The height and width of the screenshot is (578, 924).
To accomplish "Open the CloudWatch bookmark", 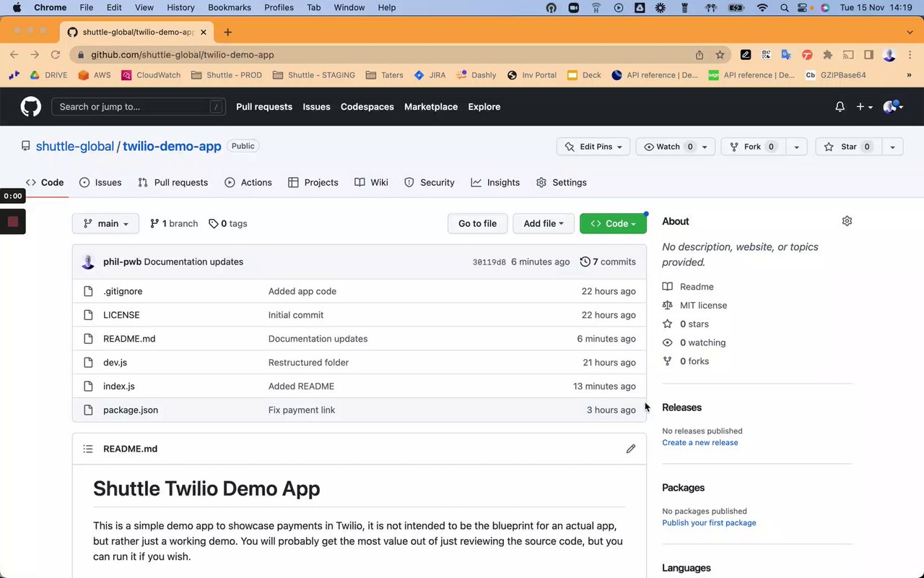I will (x=151, y=75).
